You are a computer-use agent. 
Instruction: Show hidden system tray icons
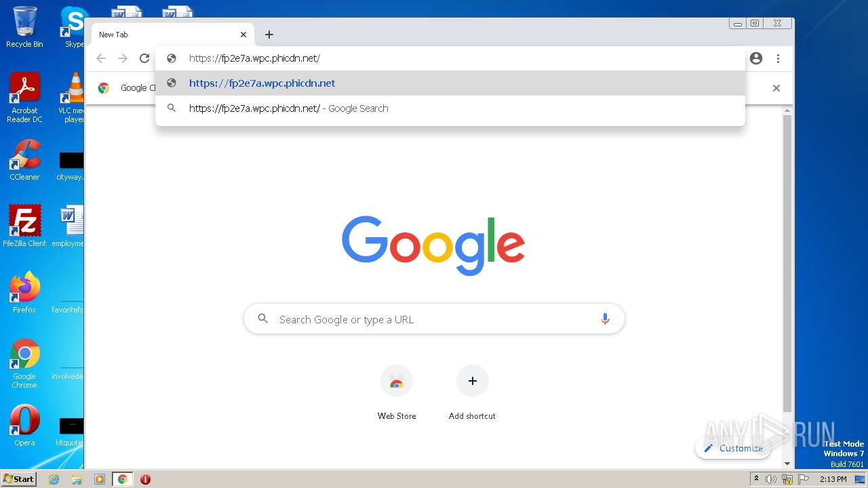756,479
